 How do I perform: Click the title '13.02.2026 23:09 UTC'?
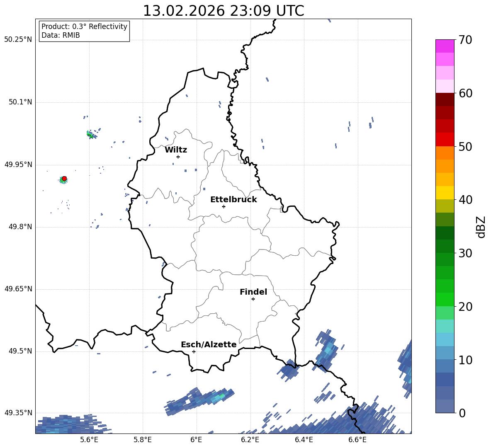click(x=223, y=11)
